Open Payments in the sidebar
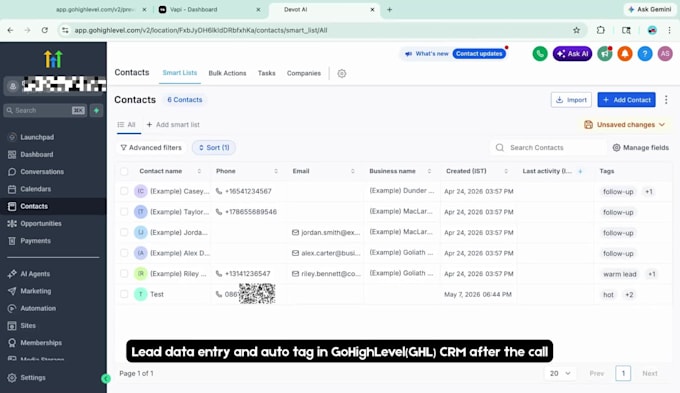 [x=36, y=241]
